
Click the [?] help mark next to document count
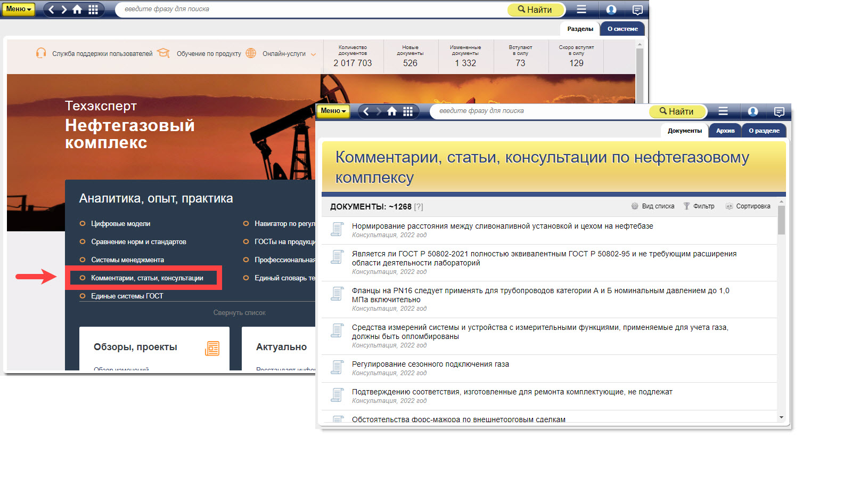point(419,207)
